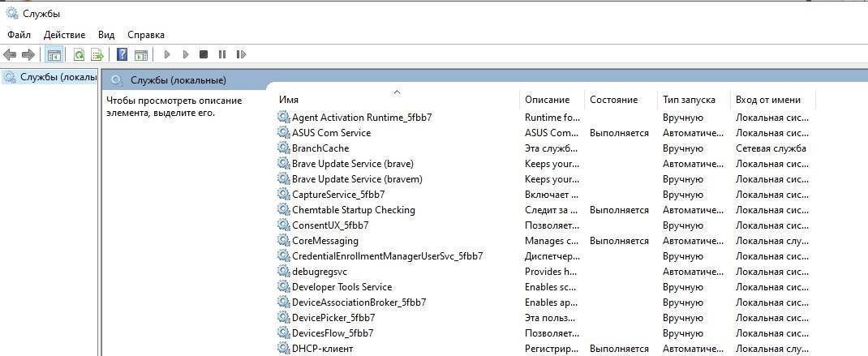
Task: Open the Файл menu
Action: [19, 34]
